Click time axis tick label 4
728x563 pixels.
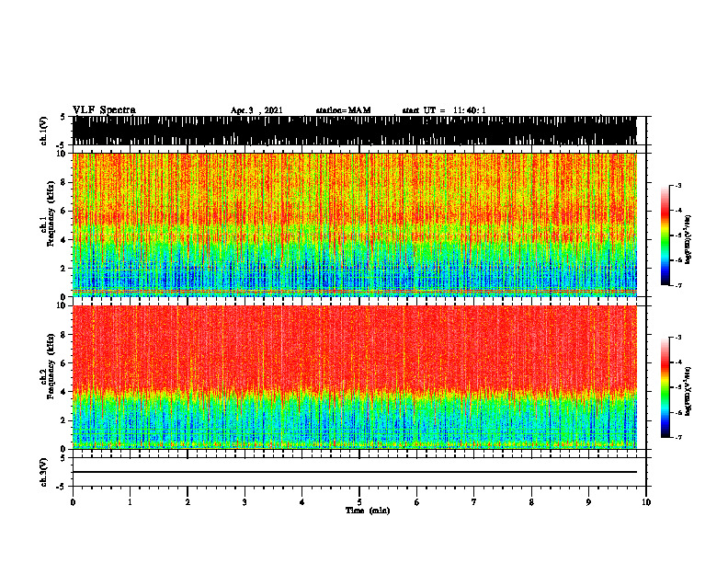click(x=302, y=502)
